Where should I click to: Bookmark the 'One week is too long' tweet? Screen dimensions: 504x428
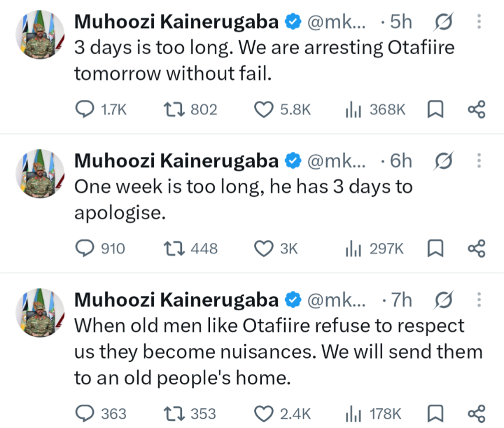point(435,249)
